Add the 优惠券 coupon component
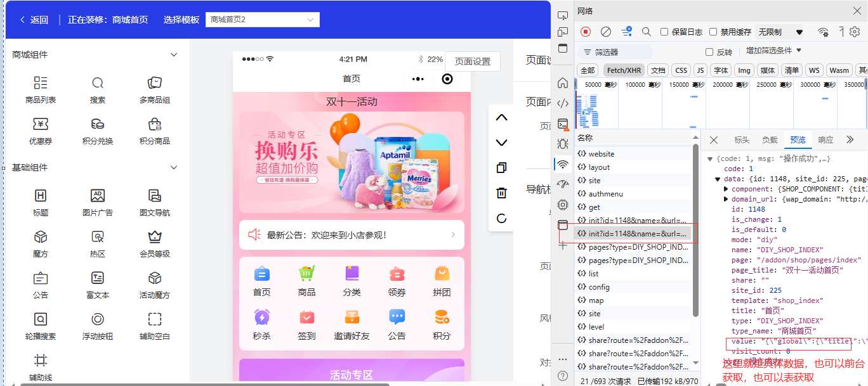Viewport: 868px width, 386px height. point(41,124)
